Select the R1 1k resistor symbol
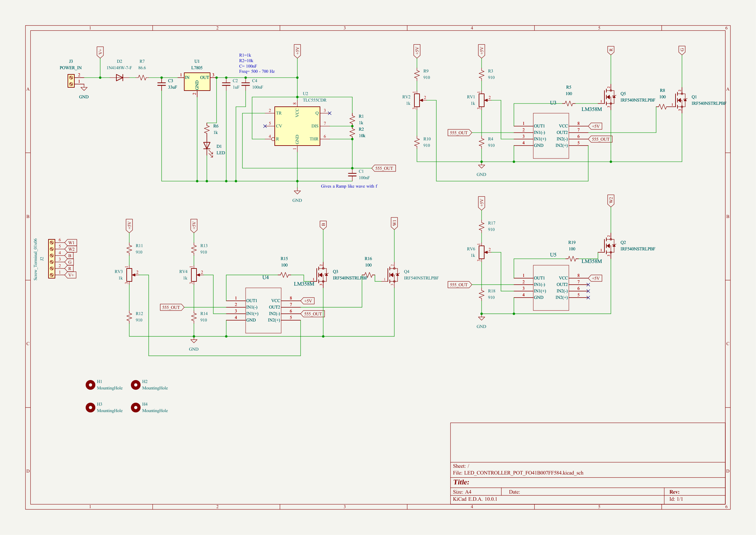This screenshot has width=756, height=535. (352, 120)
